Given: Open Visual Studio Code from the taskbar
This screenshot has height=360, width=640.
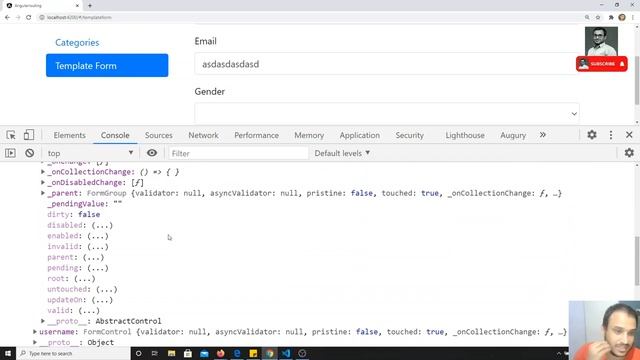Looking at the screenshot, I should coord(286,353).
